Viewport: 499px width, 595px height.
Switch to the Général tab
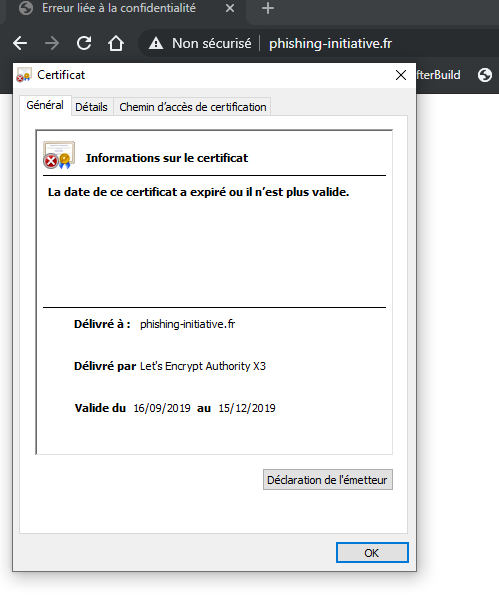coord(45,105)
